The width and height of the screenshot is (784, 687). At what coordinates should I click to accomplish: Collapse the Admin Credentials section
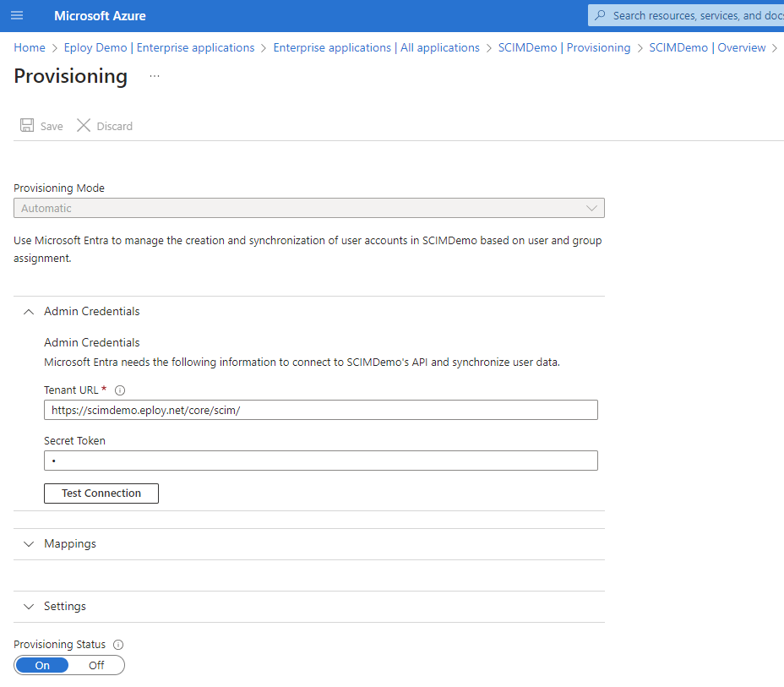pyautogui.click(x=29, y=312)
